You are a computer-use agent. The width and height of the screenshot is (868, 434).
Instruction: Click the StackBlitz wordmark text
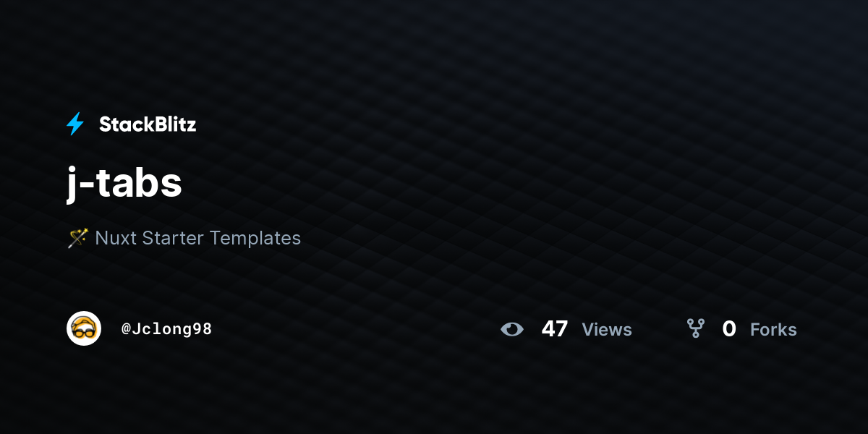[148, 124]
